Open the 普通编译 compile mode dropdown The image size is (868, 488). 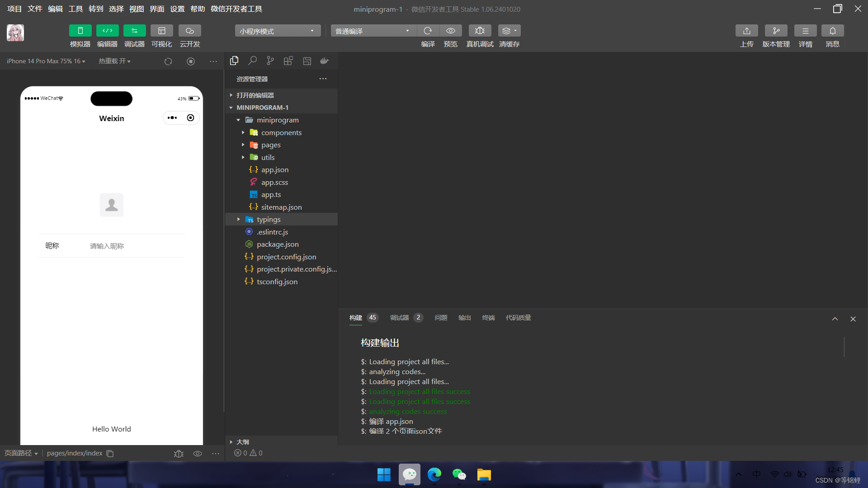[373, 31]
